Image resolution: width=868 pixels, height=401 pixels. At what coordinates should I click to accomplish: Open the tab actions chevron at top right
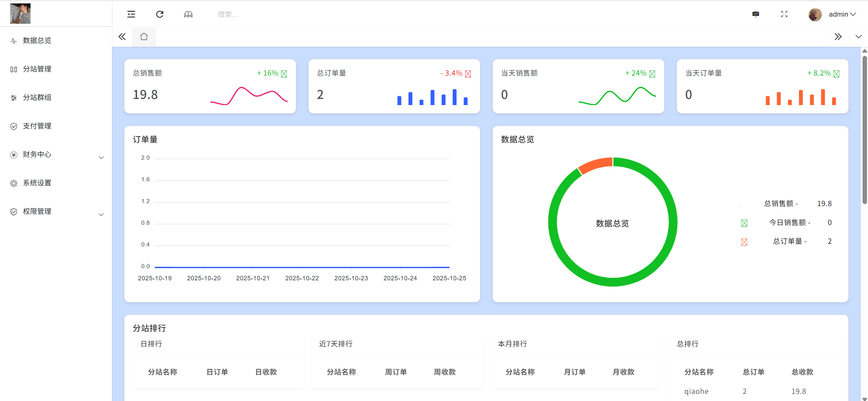tap(859, 36)
